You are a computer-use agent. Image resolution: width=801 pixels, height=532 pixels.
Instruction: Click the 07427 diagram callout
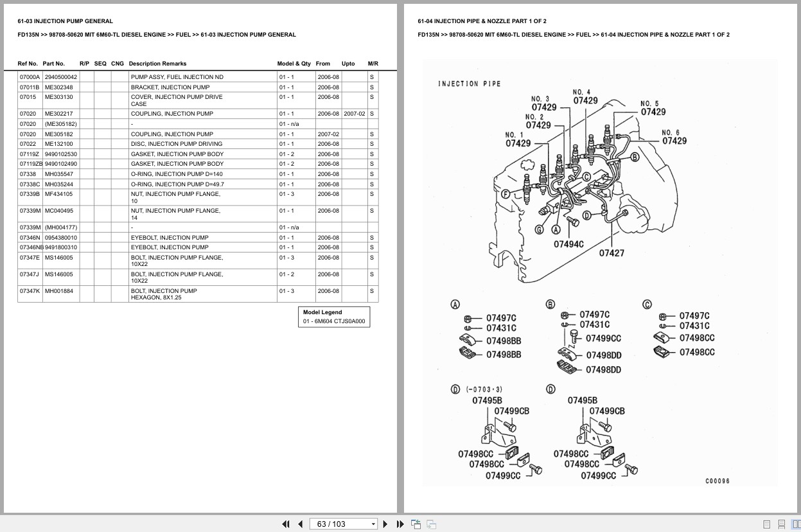pos(612,253)
